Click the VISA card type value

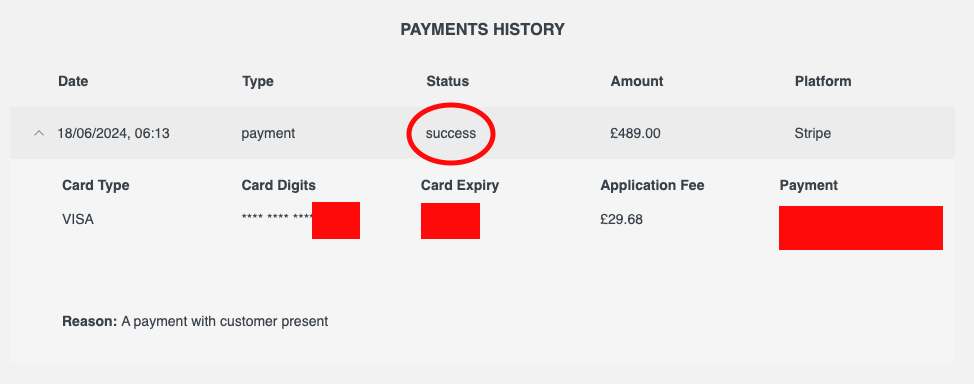[78, 219]
